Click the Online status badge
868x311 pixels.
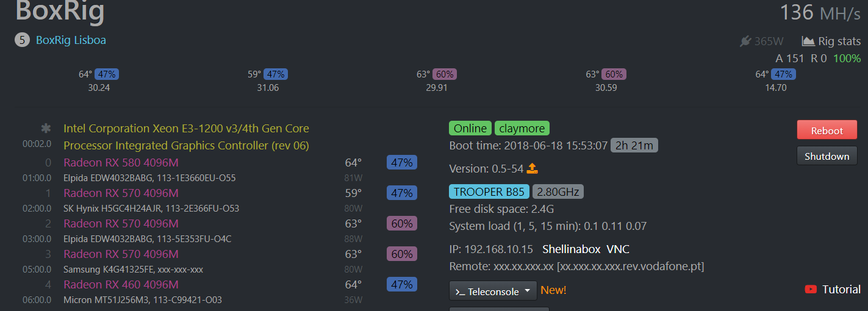[470, 128]
